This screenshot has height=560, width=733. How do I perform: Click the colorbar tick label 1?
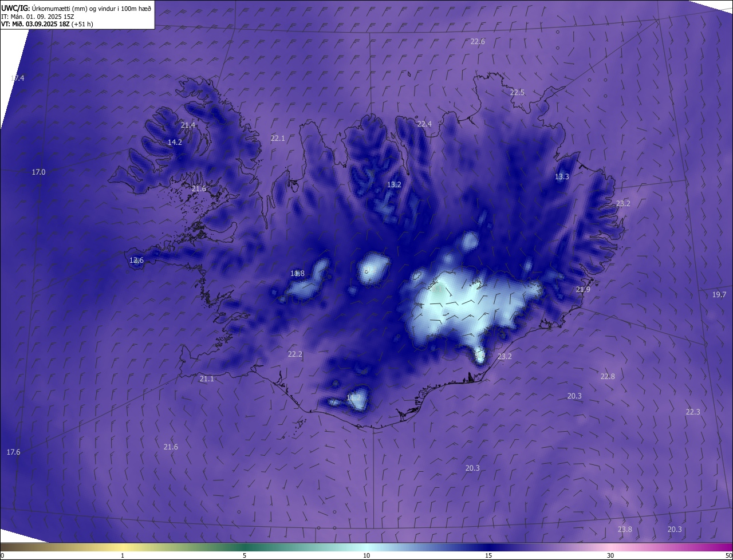point(123,555)
